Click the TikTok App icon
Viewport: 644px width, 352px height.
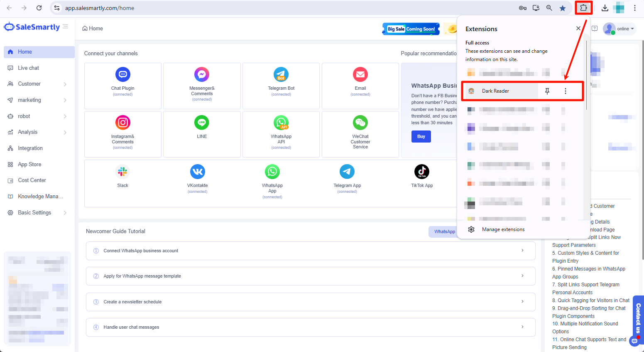421,172
